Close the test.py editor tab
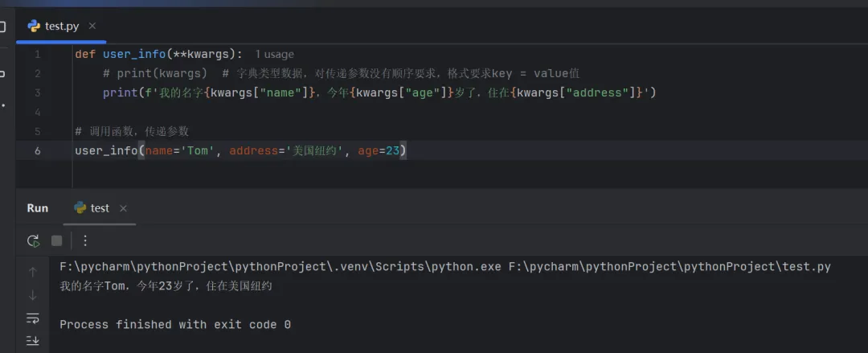 pos(92,27)
